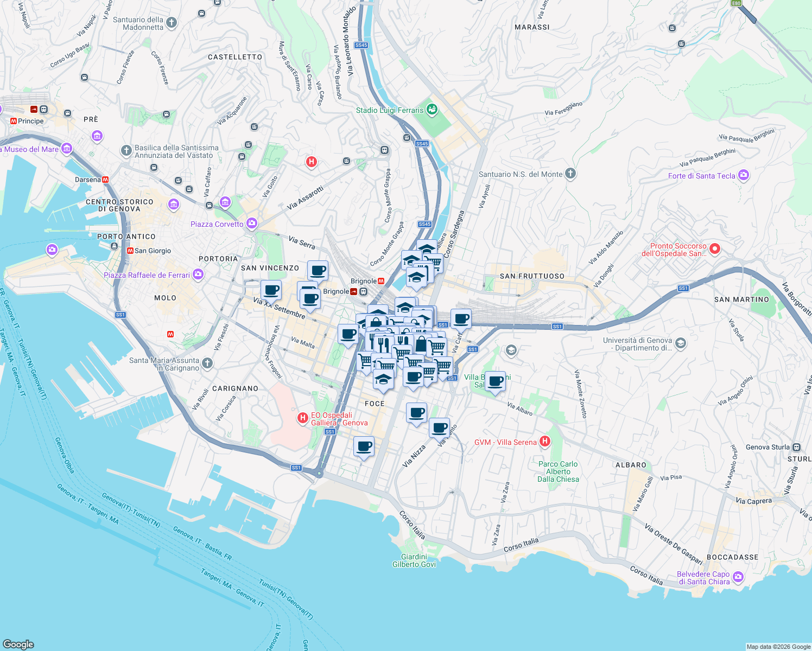Click the Brignole metro M icon
Image resolution: width=812 pixels, height=651 pixels.
click(x=382, y=281)
